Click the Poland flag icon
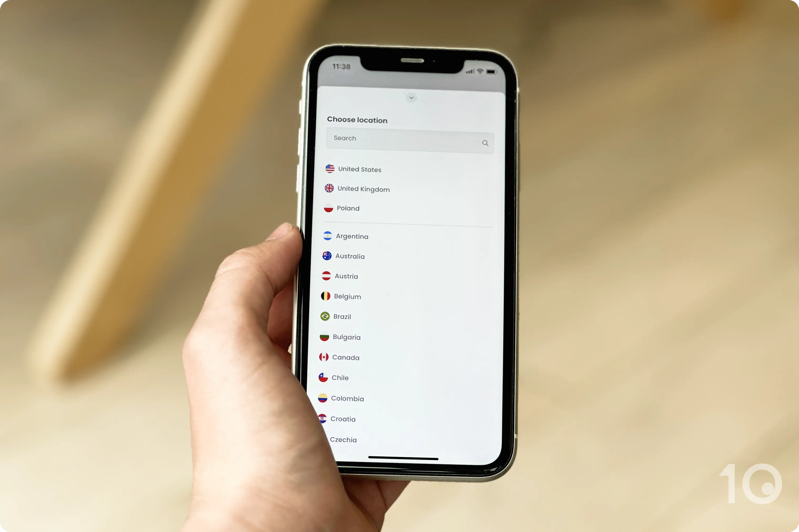Image resolution: width=799 pixels, height=532 pixels. click(328, 208)
